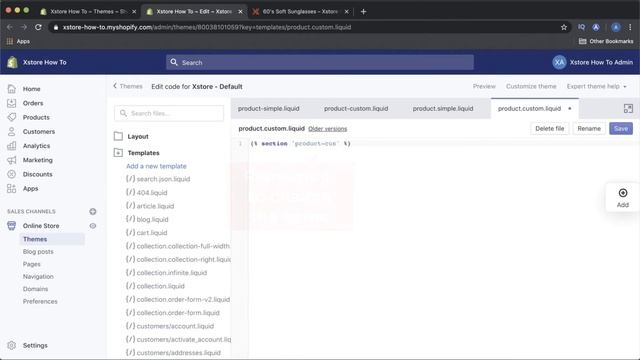This screenshot has height=360, width=640.
Task: Open Pages in sidebar
Action: (31, 264)
